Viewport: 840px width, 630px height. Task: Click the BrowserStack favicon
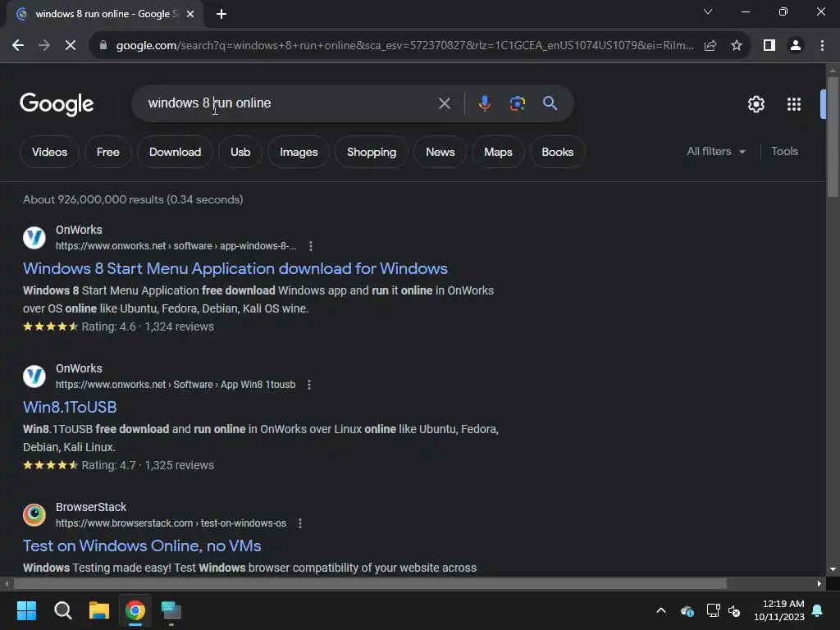34,515
